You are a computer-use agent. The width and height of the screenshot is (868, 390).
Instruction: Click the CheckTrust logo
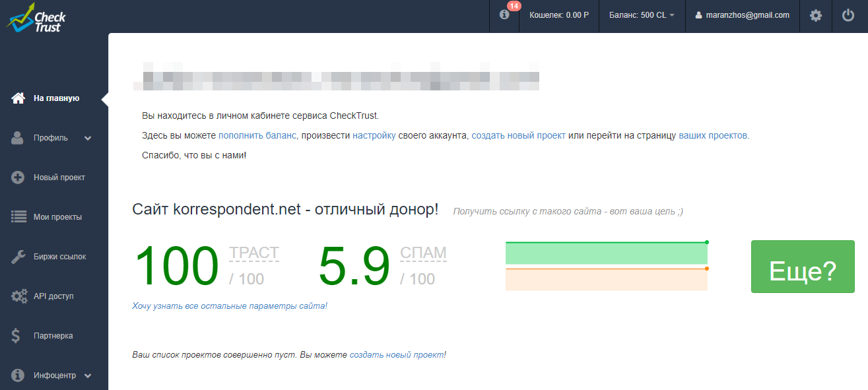click(36, 18)
